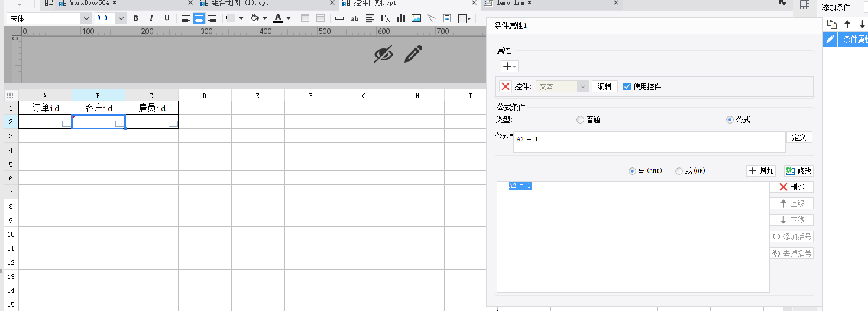Insert sub-report icon in toolbar

pos(447,18)
